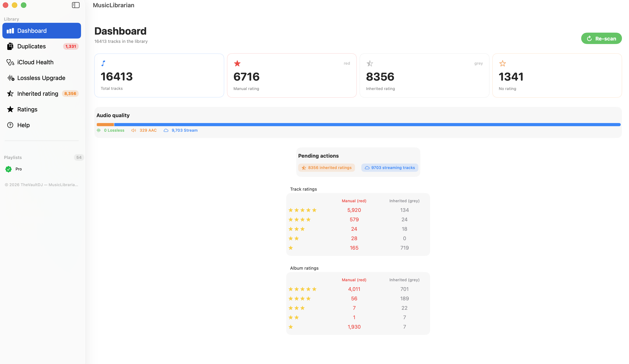This screenshot has height=364, width=629.
Task: Click the Playlists count badge 54
Action: click(79, 157)
